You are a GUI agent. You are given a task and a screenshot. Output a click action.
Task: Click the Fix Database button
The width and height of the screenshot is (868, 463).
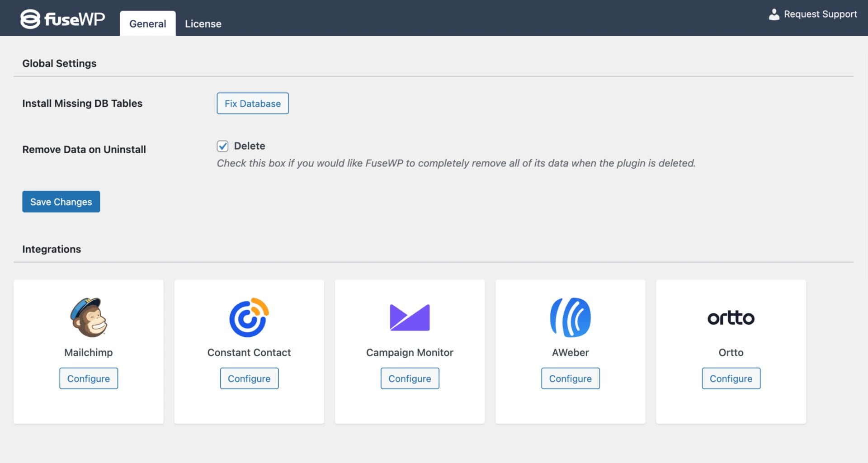253,104
